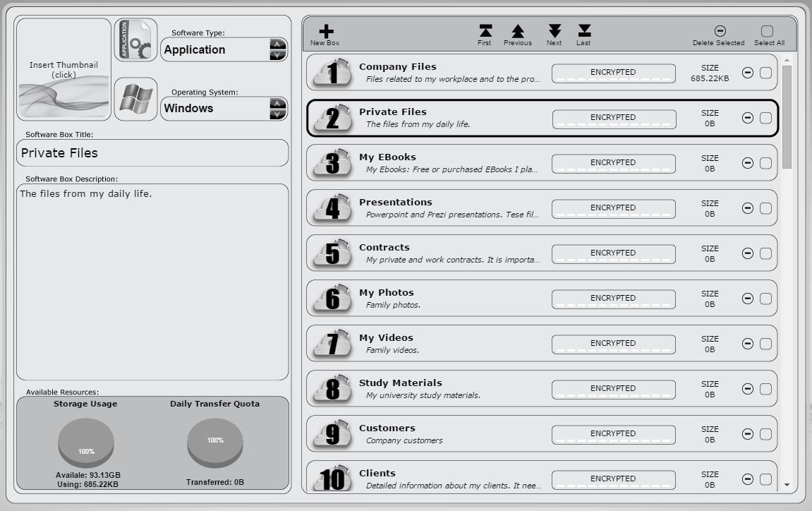Screen dimensions: 812x511
Task: Remove the Study Materials box with minus icon
Action: click(747, 388)
